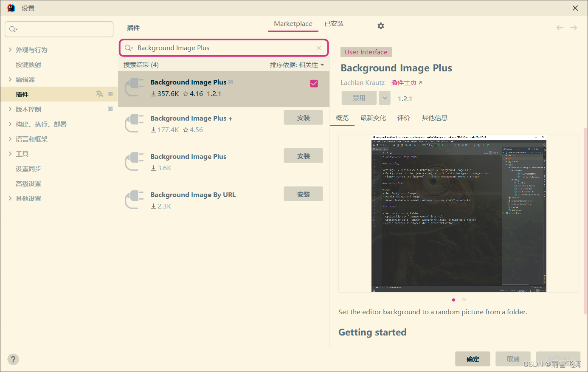Switch to the Marketplace tab
Image resolution: width=588 pixels, height=372 pixels.
[x=293, y=24]
